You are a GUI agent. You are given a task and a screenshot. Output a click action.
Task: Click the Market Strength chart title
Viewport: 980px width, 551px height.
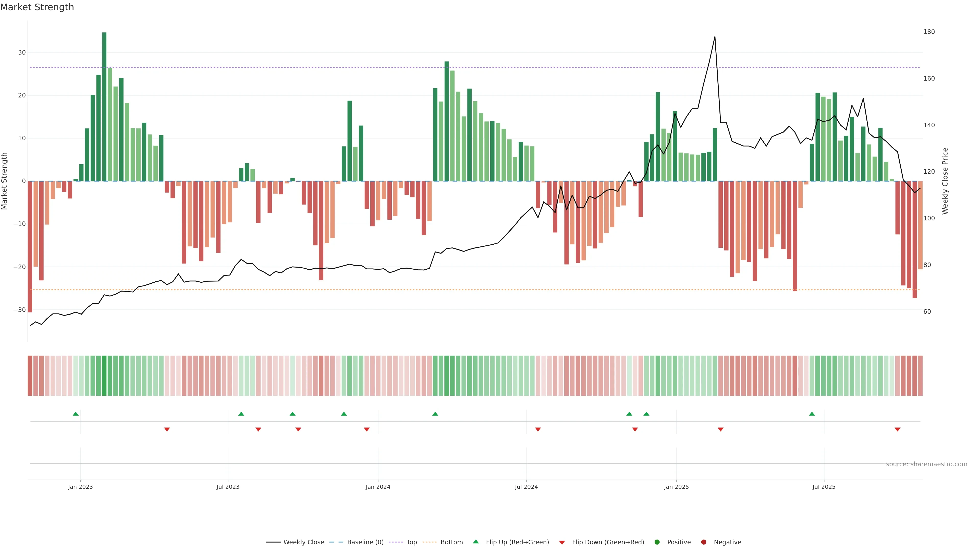pyautogui.click(x=37, y=7)
